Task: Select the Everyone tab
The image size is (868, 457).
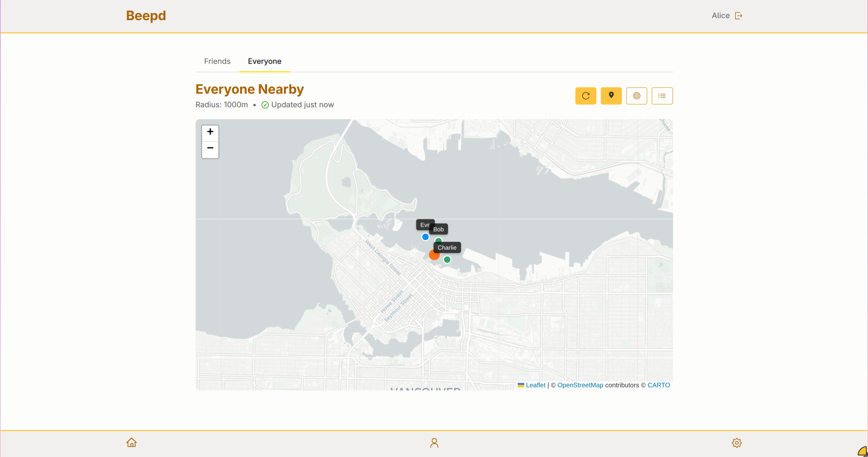Action: pyautogui.click(x=264, y=61)
